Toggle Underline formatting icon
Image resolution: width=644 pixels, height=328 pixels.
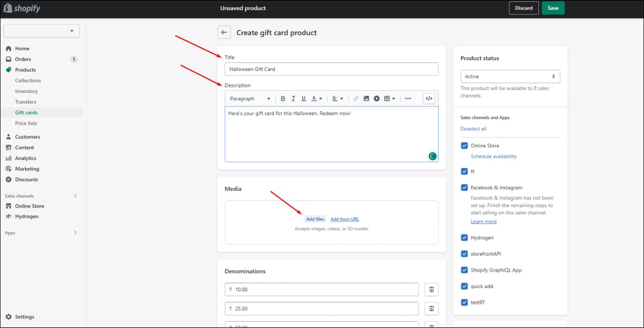(304, 99)
